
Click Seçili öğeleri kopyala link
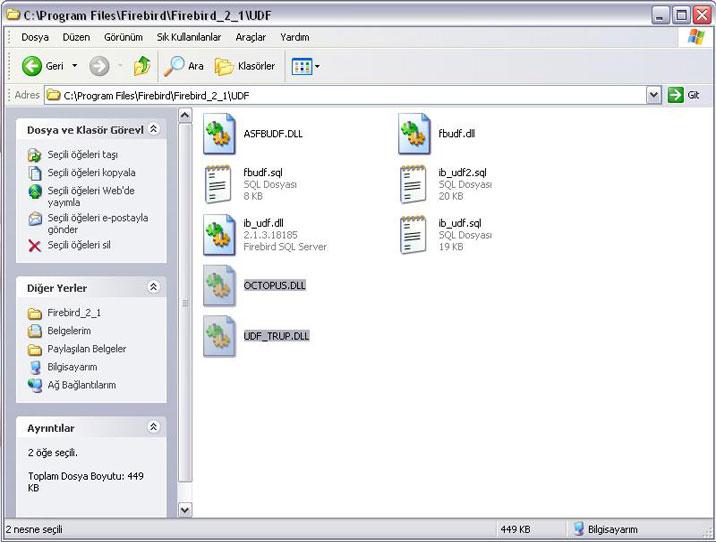tap(91, 173)
